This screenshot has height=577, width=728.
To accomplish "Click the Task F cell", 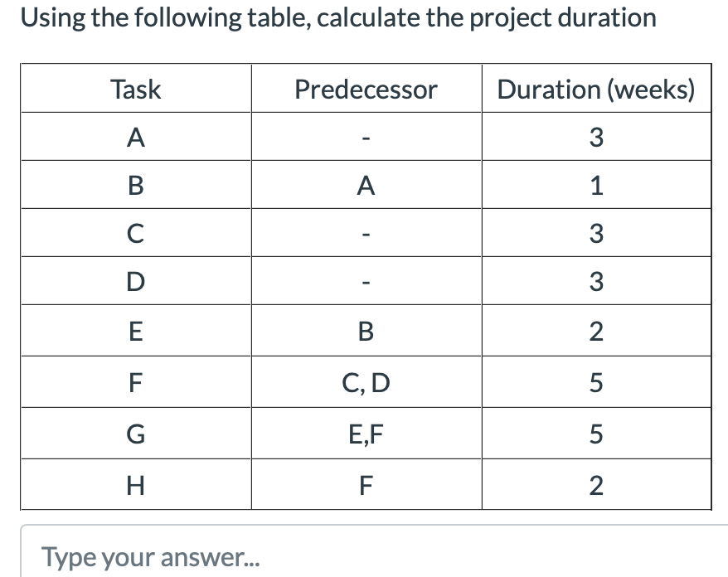I will point(135,382).
